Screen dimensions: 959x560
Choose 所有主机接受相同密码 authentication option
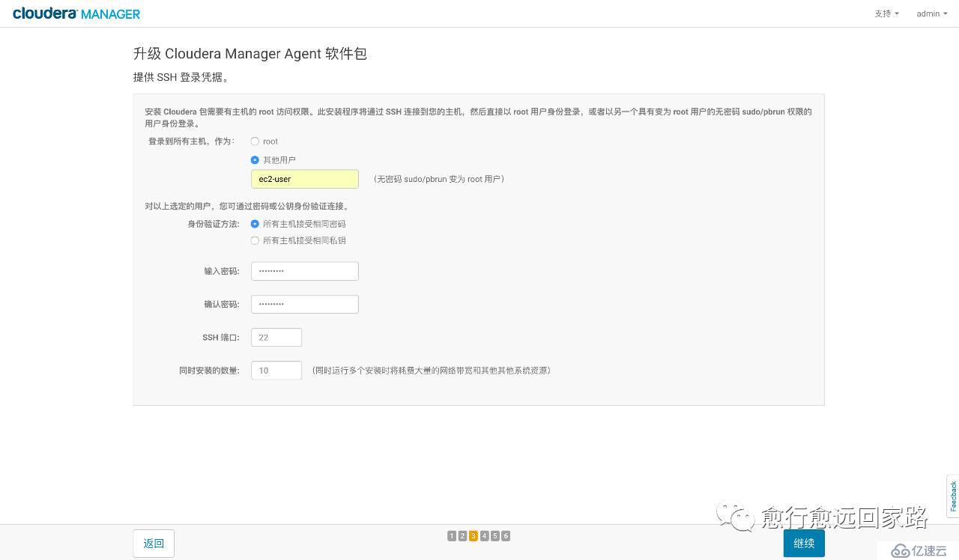(255, 224)
